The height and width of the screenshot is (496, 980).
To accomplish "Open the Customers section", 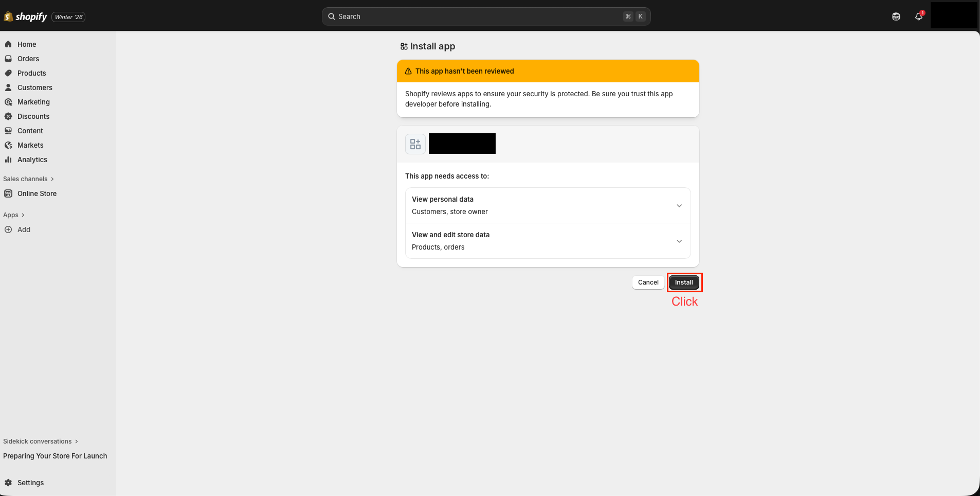I will tap(34, 87).
